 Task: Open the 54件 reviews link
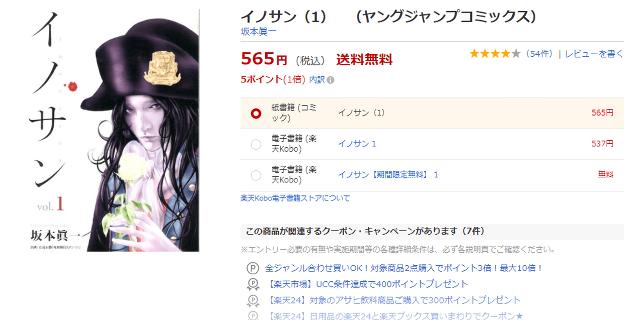point(539,54)
